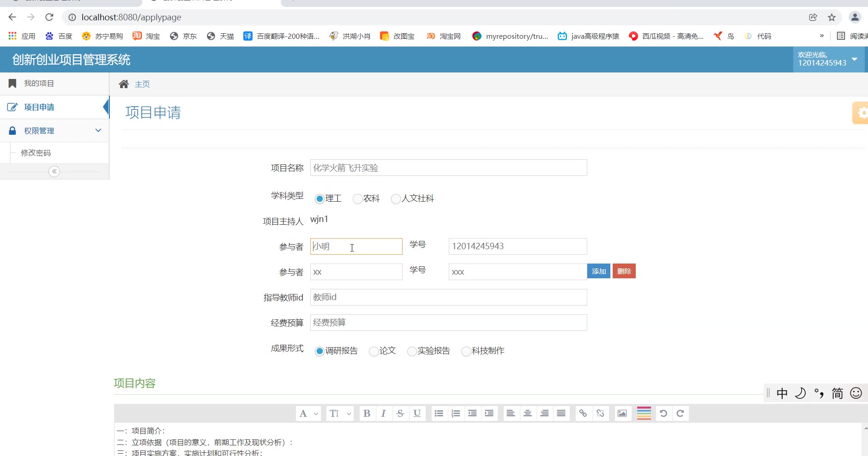Open the 阅读 reading list button
This screenshot has height=456, width=868.
(x=852, y=36)
